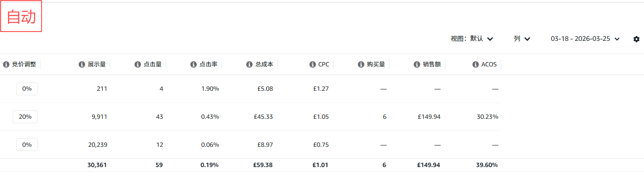Edit the 20% bid adjustment field

click(25, 117)
